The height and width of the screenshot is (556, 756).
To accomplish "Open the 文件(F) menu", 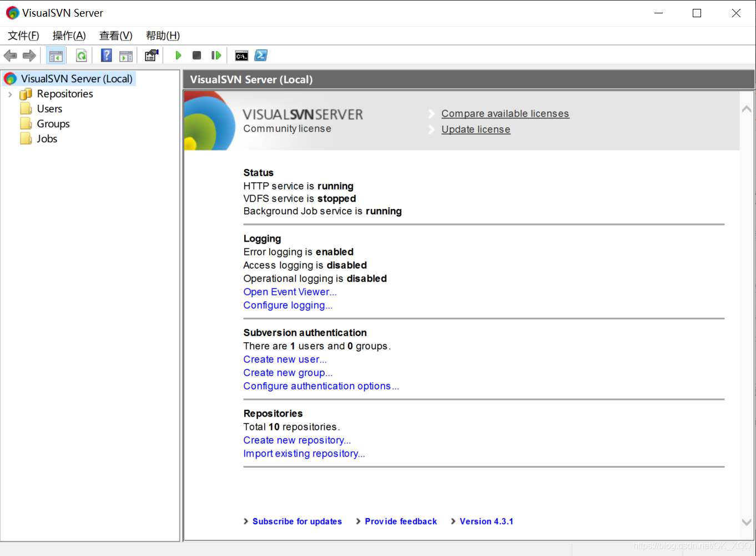I will click(x=23, y=36).
